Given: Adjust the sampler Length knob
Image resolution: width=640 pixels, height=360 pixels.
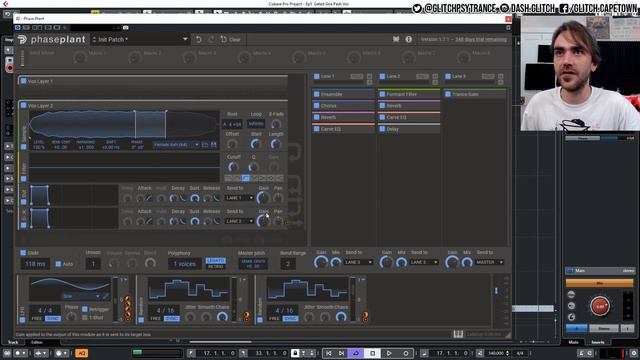Looking at the screenshot, I should pos(276,144).
